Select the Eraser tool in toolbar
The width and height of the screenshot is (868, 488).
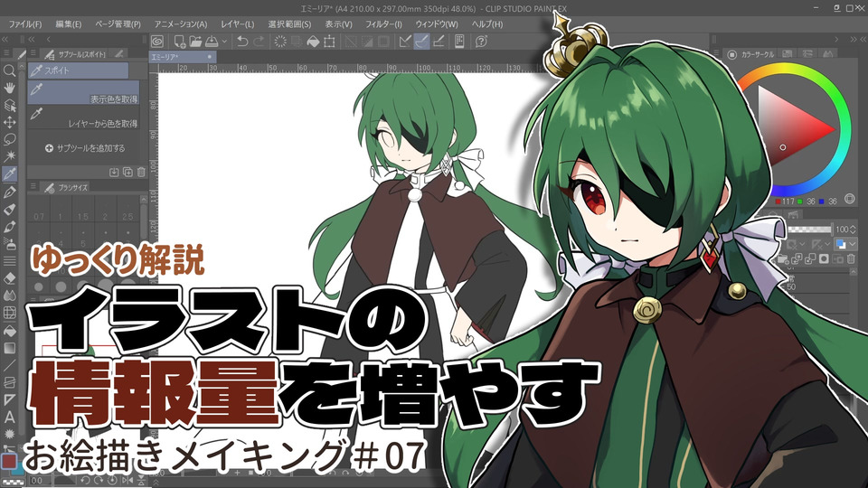(x=9, y=278)
